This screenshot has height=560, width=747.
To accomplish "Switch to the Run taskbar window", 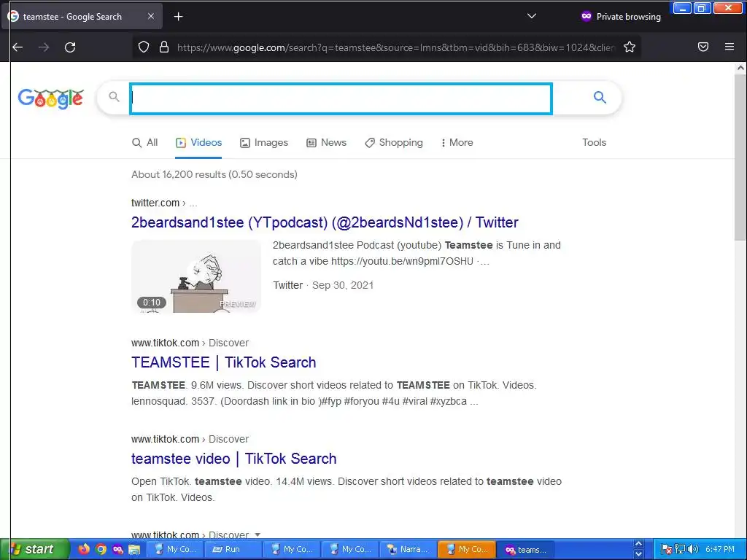I will point(233,549).
